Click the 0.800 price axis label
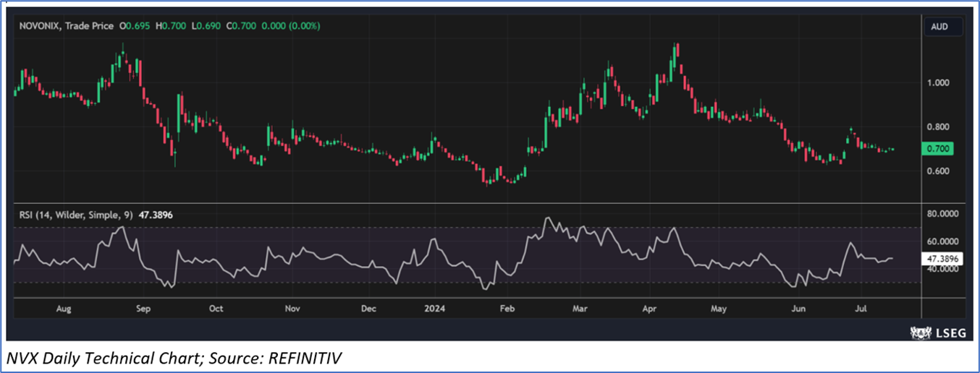 point(938,127)
